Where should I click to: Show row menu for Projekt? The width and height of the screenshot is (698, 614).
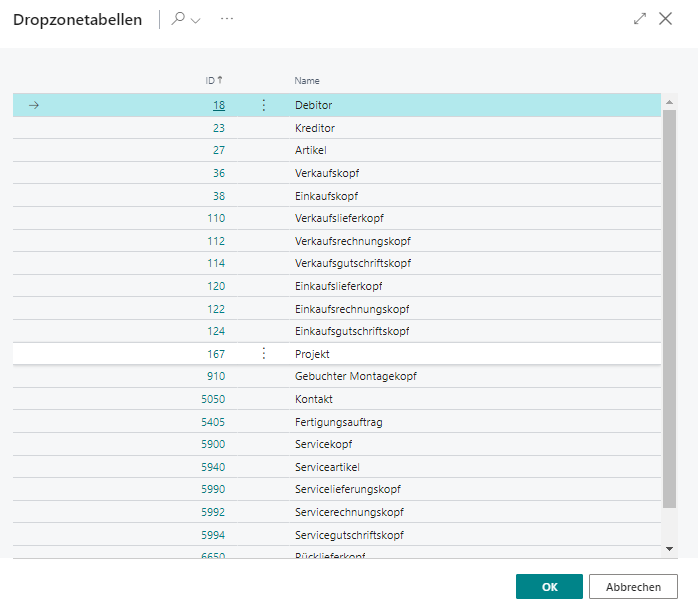pos(264,354)
